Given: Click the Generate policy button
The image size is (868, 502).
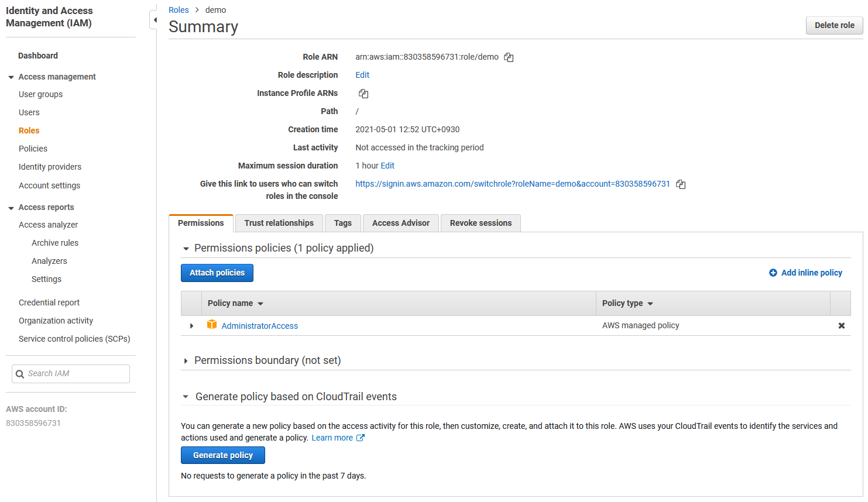Looking at the screenshot, I should [x=223, y=455].
